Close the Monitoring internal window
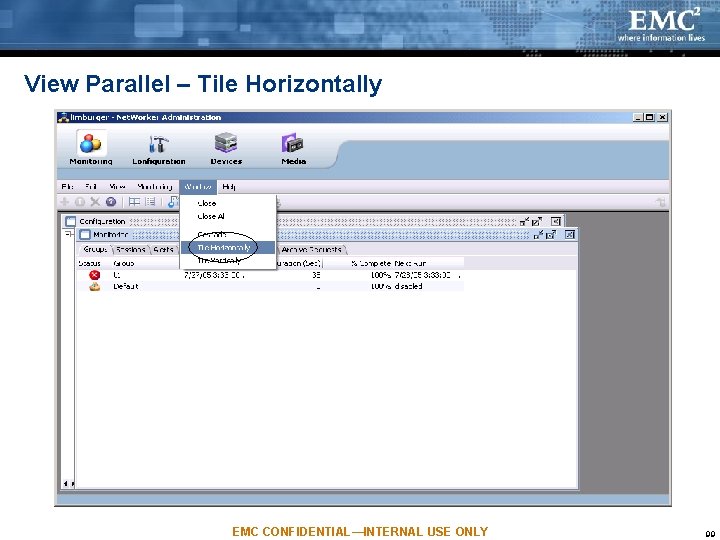The height and width of the screenshot is (540, 720). pyautogui.click(x=569, y=235)
